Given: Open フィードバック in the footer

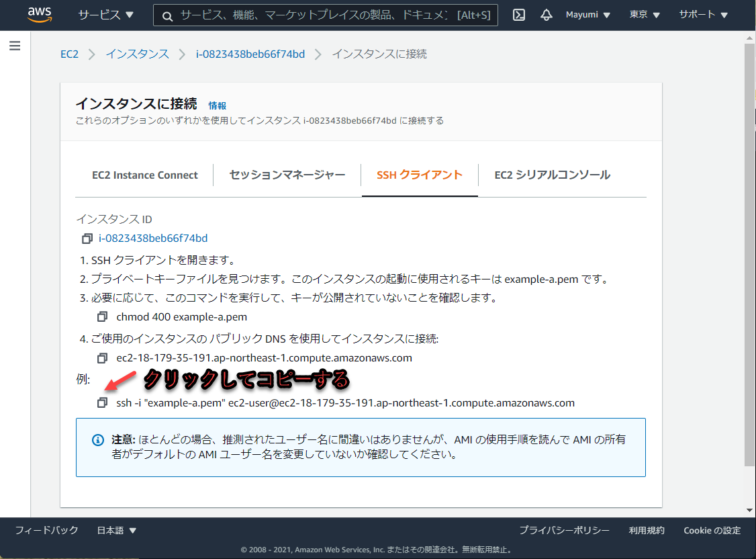Looking at the screenshot, I should (47, 531).
